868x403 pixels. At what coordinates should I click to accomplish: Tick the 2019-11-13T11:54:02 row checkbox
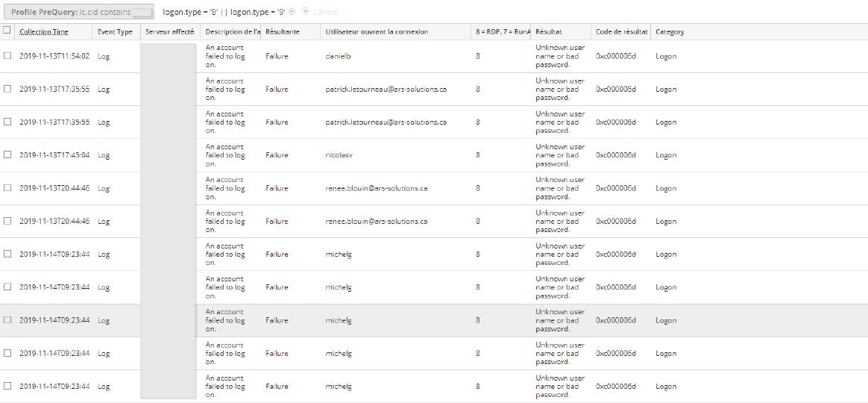(7, 56)
